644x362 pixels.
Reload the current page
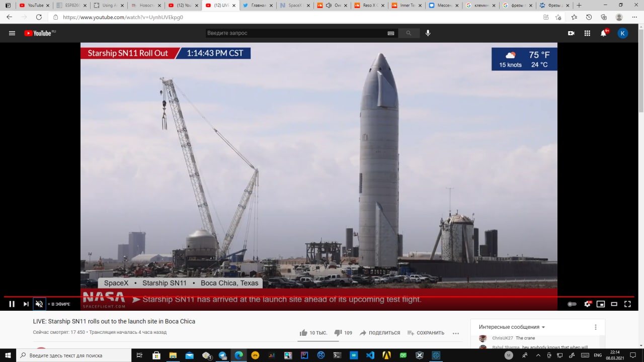coord(39,17)
